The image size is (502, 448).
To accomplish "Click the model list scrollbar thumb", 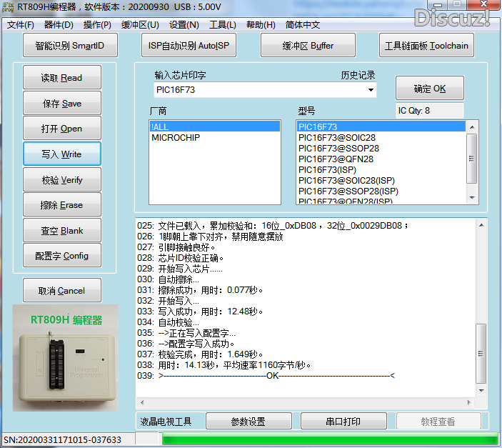I will [x=472, y=159].
